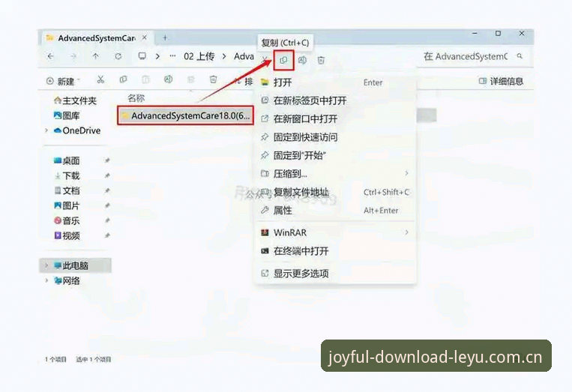Choose 在终端中打开
572x392 pixels.
(335, 251)
